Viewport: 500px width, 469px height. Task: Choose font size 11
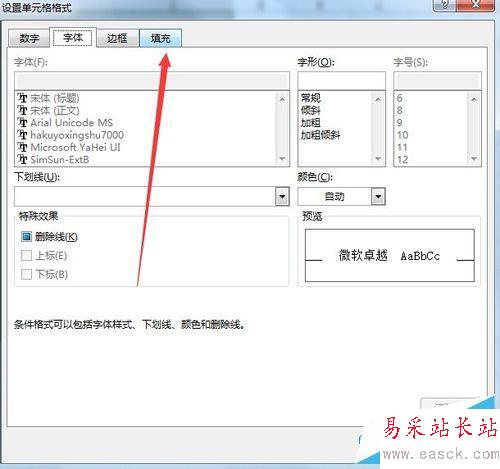point(402,147)
